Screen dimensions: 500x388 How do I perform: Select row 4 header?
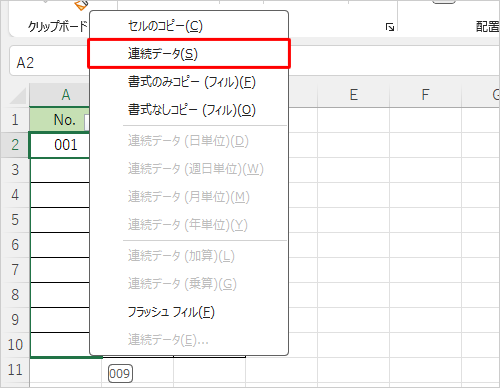pyautogui.click(x=15, y=195)
